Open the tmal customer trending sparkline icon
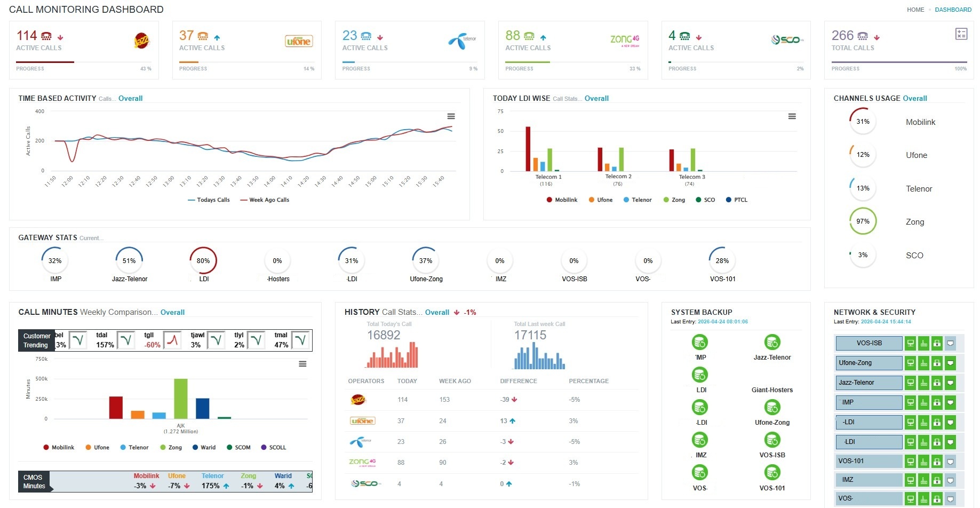The image size is (980, 508). tap(301, 339)
